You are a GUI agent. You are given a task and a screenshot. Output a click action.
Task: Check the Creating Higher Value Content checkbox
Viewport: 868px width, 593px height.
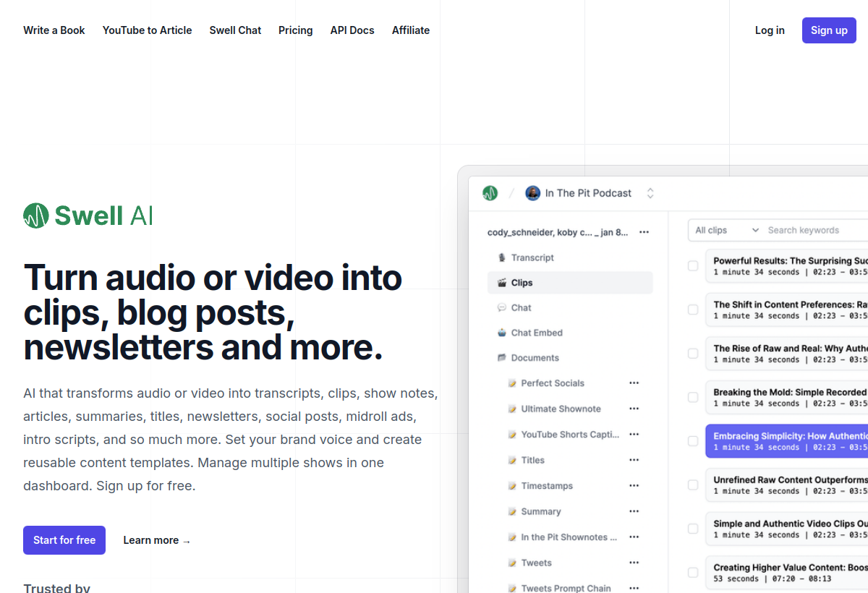(x=693, y=573)
